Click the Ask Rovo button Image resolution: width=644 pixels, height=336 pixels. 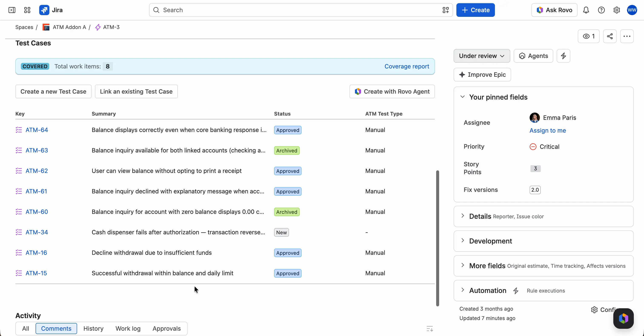click(554, 10)
